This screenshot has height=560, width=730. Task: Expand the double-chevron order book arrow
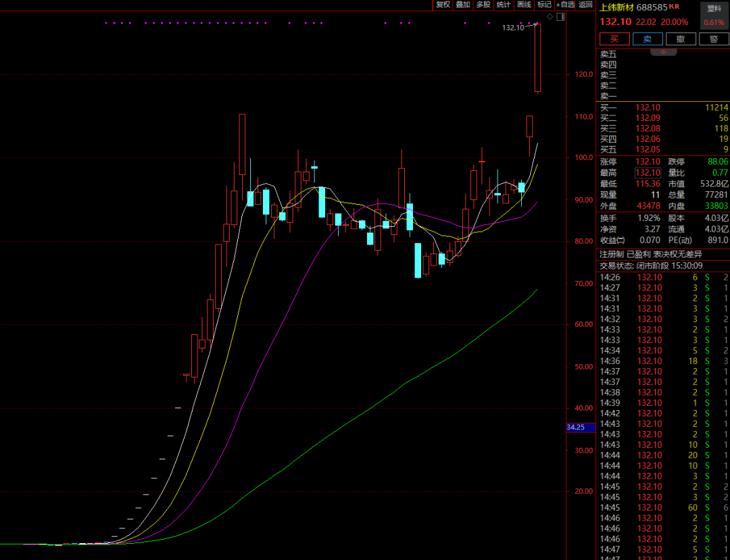pyautogui.click(x=664, y=51)
